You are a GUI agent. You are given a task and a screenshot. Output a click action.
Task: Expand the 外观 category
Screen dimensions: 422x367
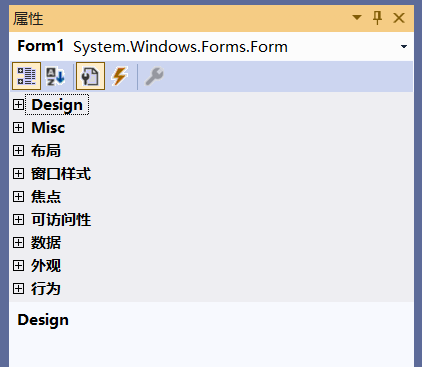(18, 266)
